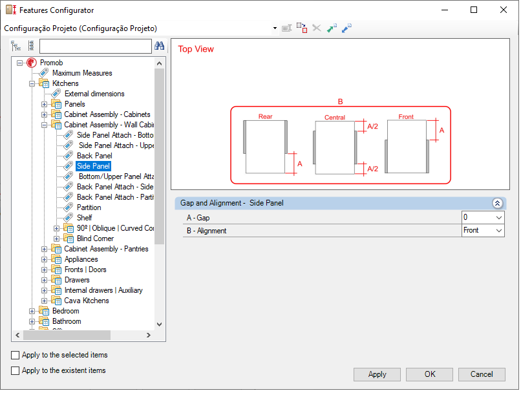Click the copy configuration toolbar icon
This screenshot has width=532, height=404.
coord(302,28)
